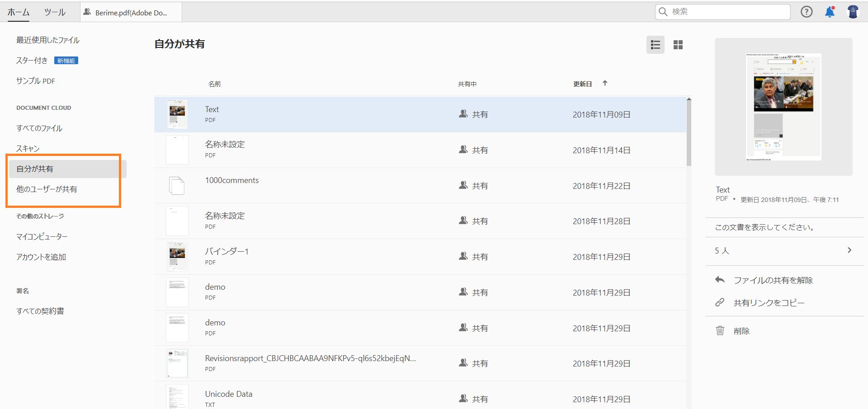Switch to grid thumbnail view
The height and width of the screenshot is (409, 868).
[678, 45]
